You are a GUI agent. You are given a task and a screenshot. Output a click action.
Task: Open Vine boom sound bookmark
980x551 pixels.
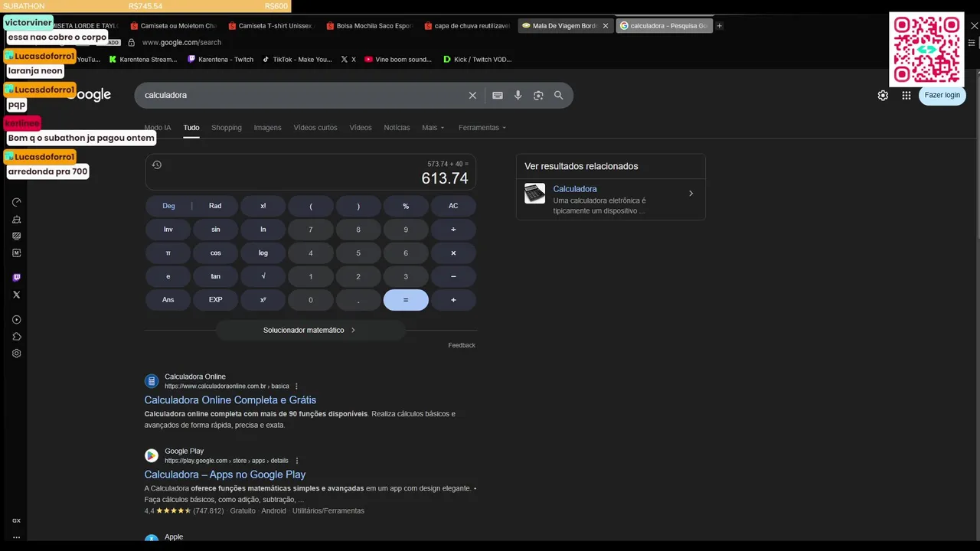tap(398, 59)
